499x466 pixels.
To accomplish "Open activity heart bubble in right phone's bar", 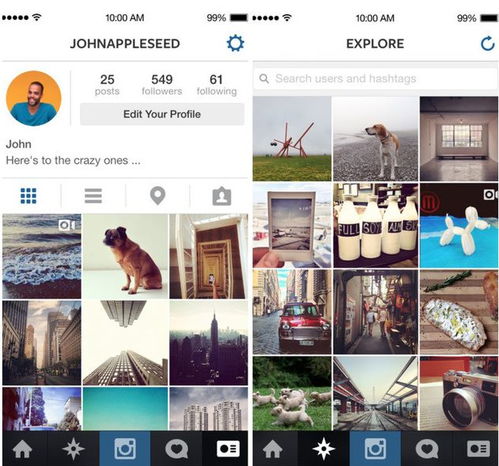I will [427, 449].
